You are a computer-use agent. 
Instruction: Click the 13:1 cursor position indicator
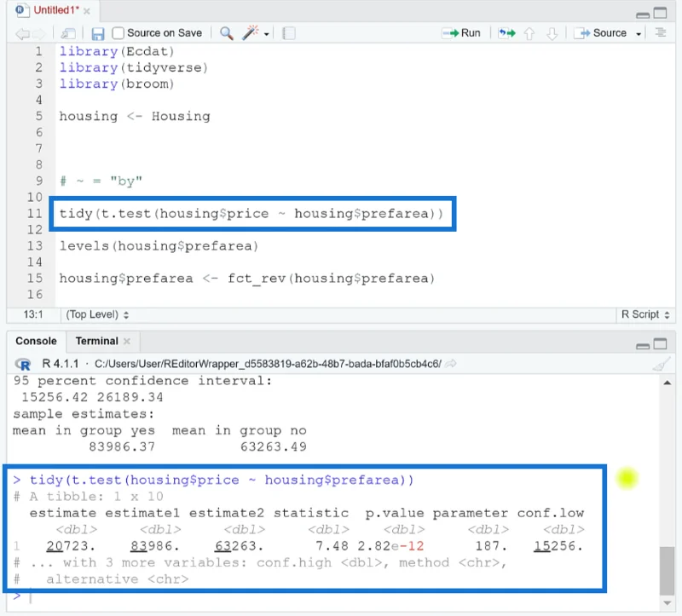33,314
